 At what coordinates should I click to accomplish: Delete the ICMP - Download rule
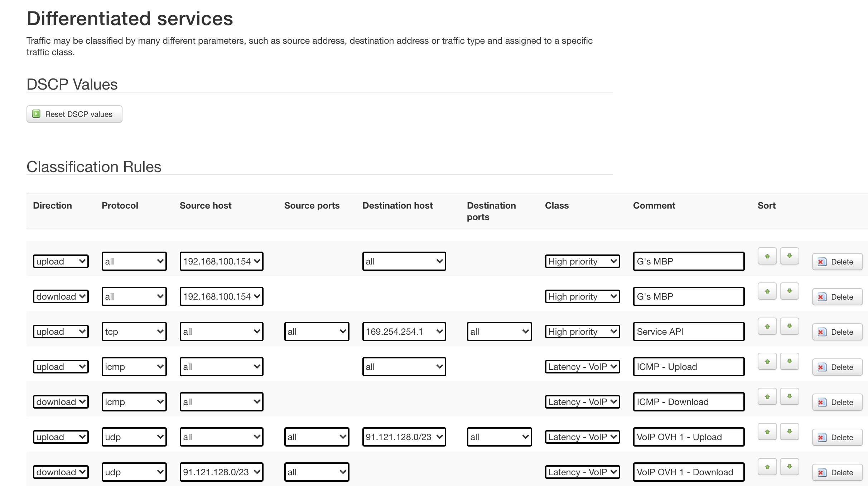837,402
